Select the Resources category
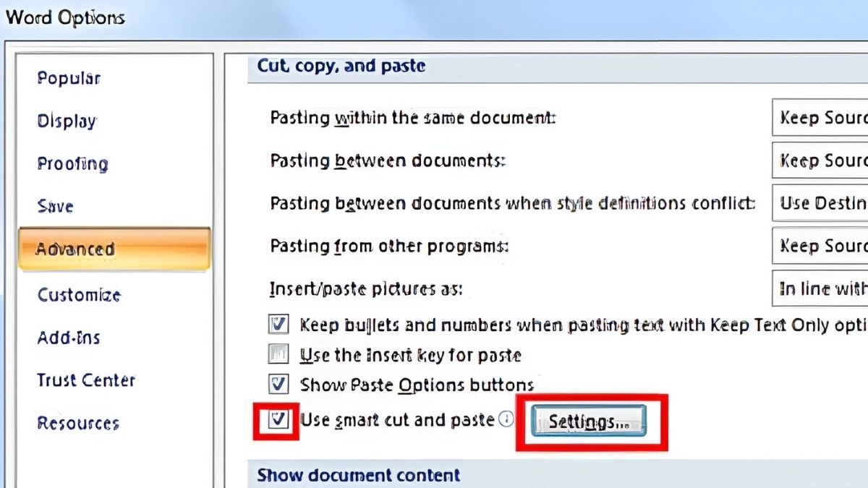Viewport: 868px width, 488px height. click(78, 423)
